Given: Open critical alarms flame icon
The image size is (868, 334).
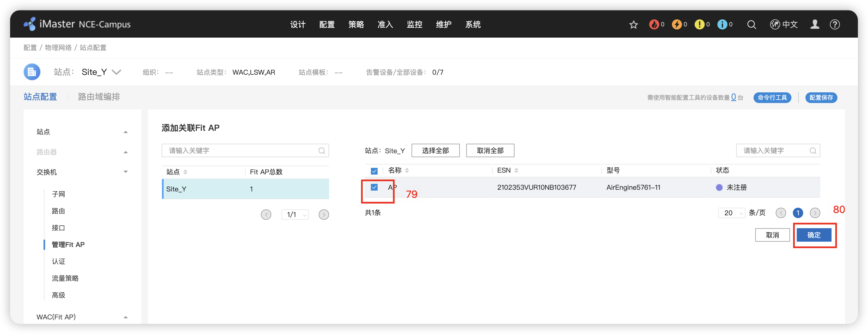Looking at the screenshot, I should click(654, 25).
